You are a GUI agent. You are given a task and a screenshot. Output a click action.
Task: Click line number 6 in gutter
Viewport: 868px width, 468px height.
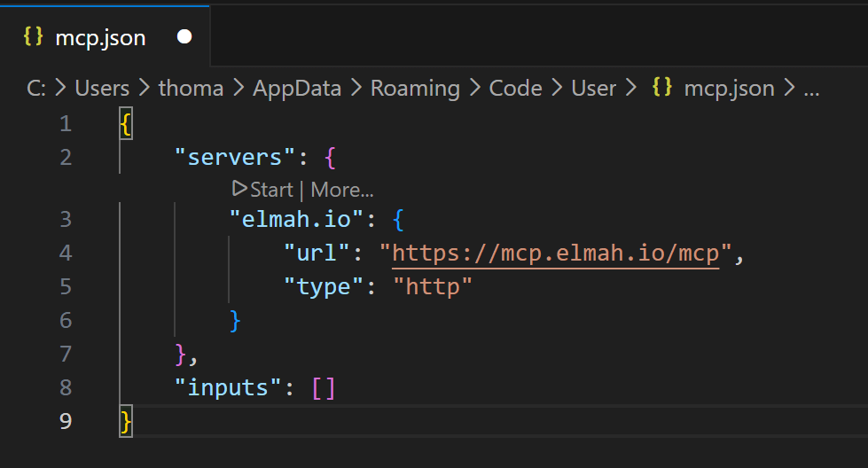[x=66, y=320]
